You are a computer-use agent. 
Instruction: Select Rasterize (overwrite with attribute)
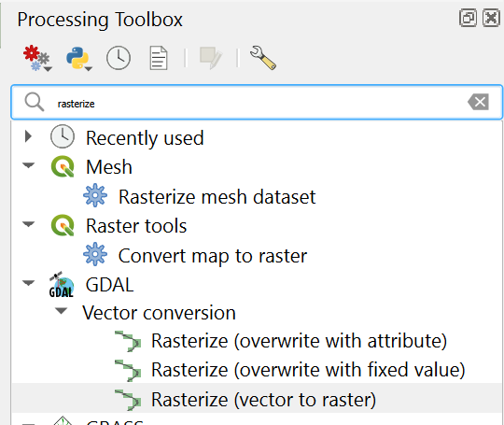tap(299, 341)
